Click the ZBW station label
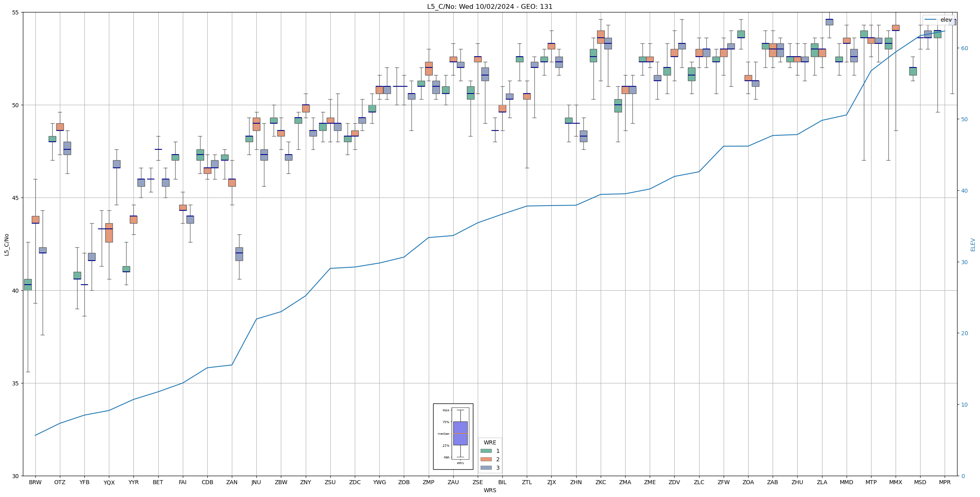 point(281,482)
